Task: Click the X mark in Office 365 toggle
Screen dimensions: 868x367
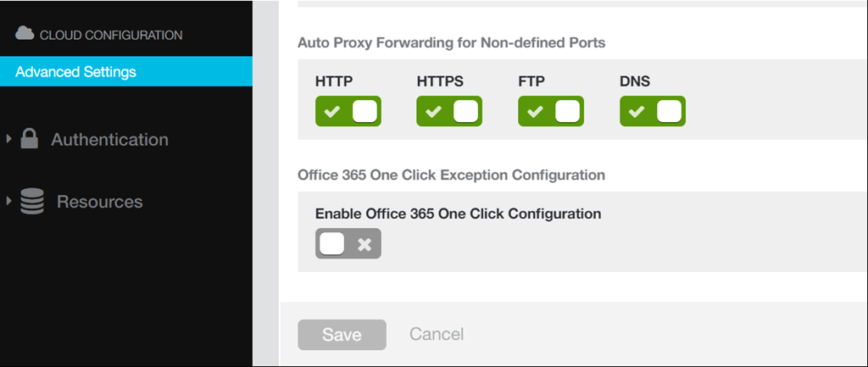Action: 364,244
